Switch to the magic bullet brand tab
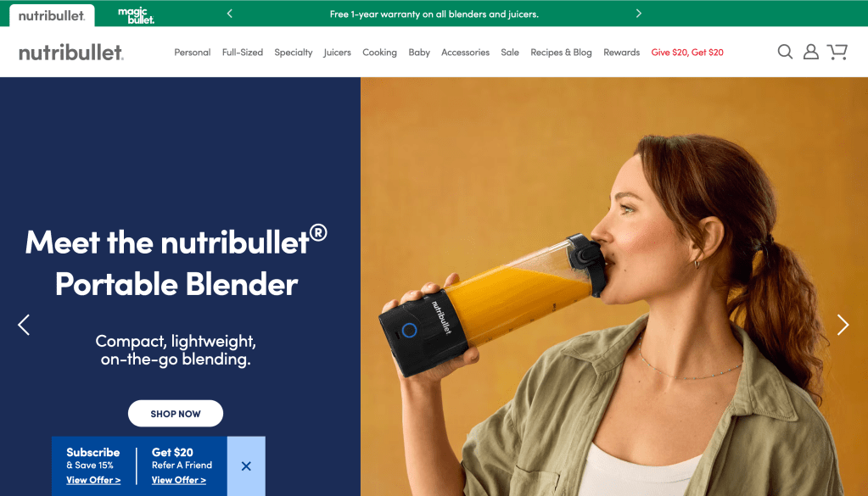Screen dimensions: 868x496 [136, 14]
